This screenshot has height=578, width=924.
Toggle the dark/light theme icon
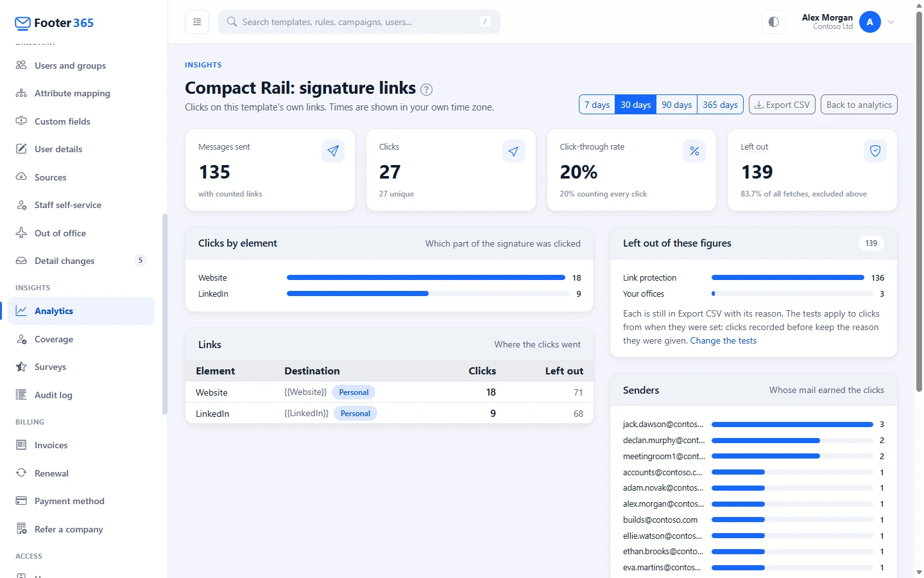(x=774, y=22)
